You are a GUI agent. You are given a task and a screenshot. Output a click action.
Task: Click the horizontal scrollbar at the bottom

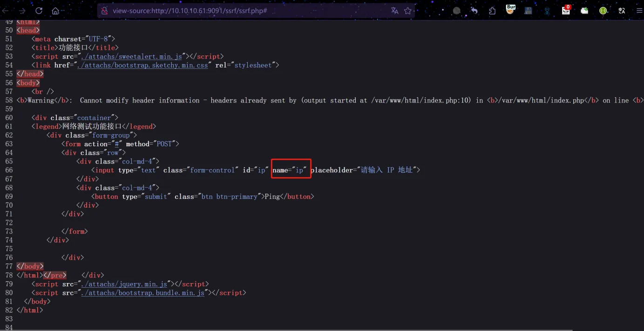(x=286, y=330)
